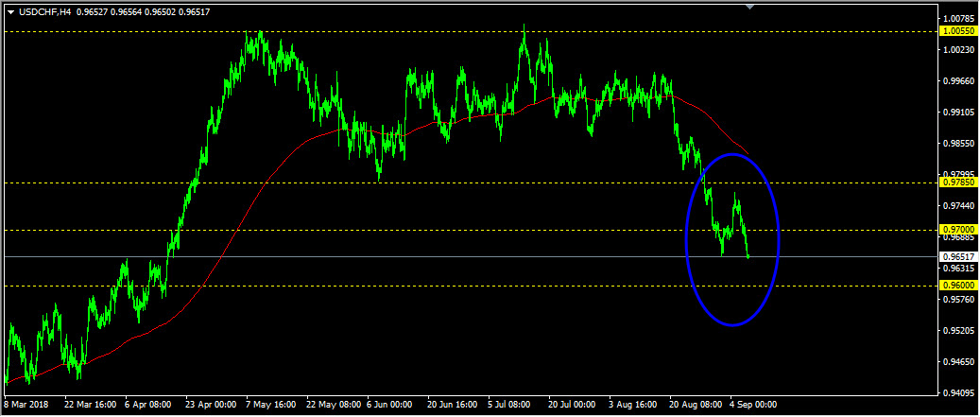
Task: Open the triangle menu beside USDCHF,H4
Action: coord(10,12)
